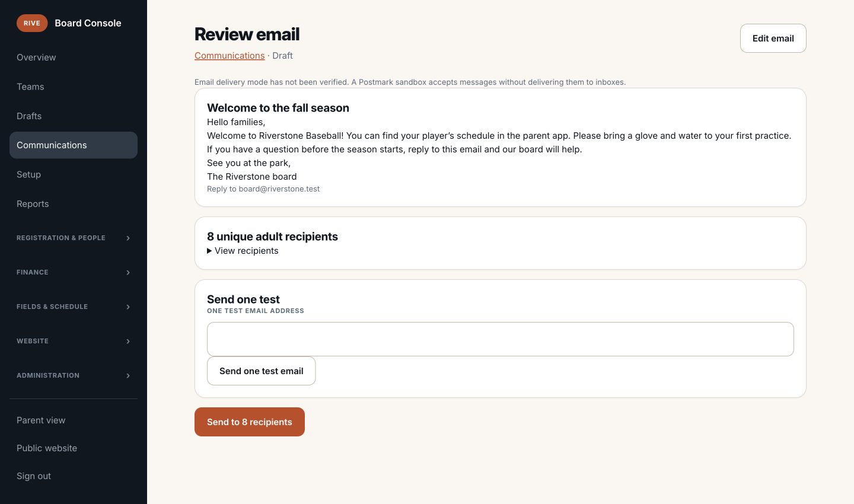Image resolution: width=854 pixels, height=504 pixels.
Task: Expand the Website section chevron
Action: [128, 341]
